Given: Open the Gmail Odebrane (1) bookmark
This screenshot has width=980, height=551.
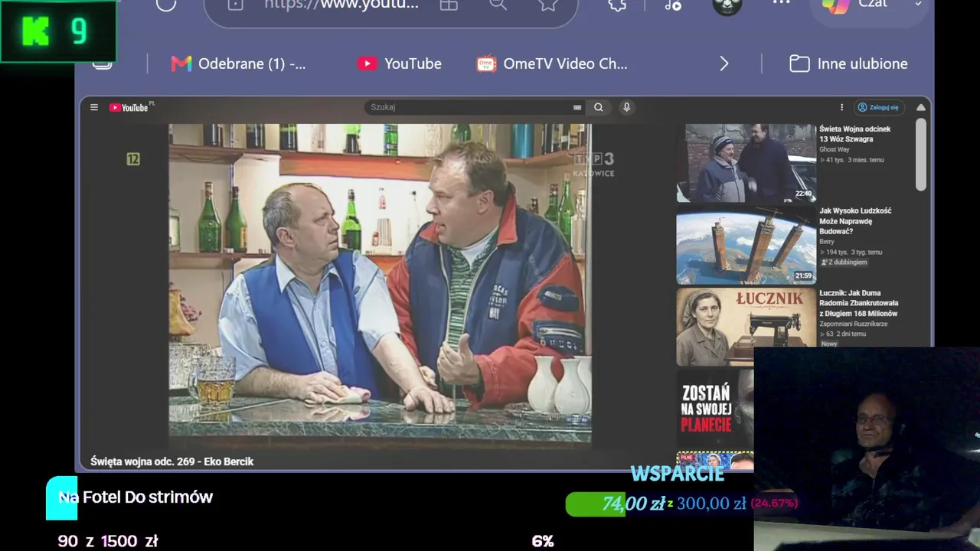Looking at the screenshot, I should [x=238, y=64].
